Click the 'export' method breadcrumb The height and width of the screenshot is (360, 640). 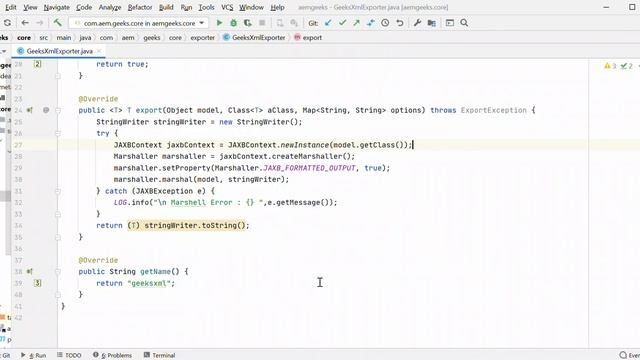pos(308,38)
